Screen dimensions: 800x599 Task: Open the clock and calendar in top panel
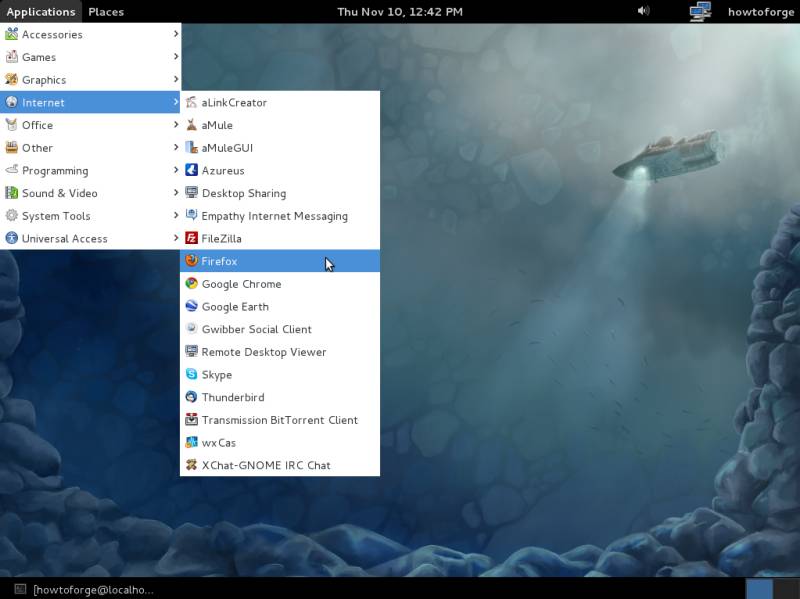click(400, 12)
